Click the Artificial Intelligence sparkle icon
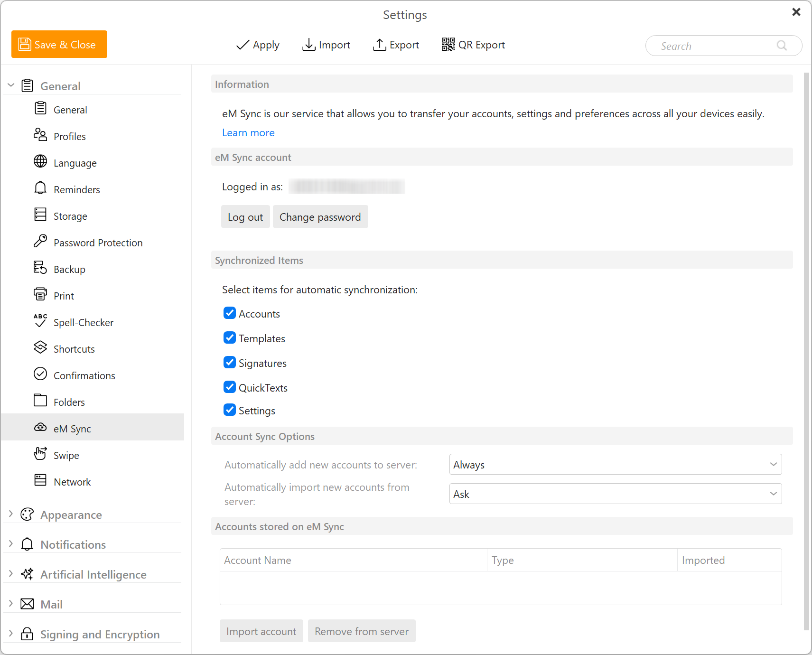This screenshot has height=655, width=812. click(x=27, y=574)
